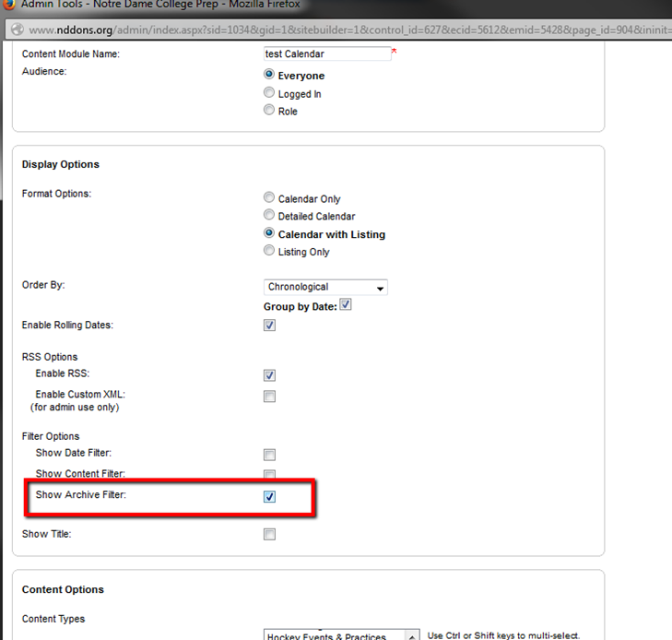Click the globe site identity icon

pos(18,30)
